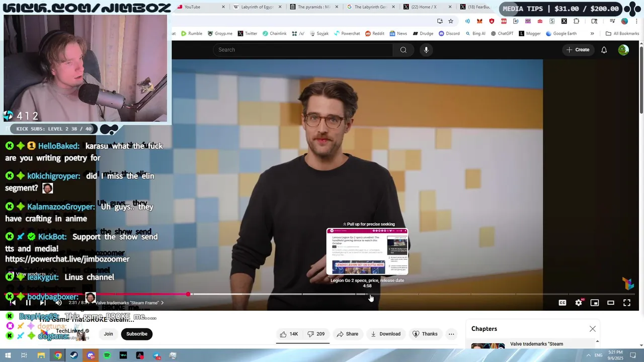Enter fullscreen mode
This screenshot has width=644, height=362.
pos(627,303)
